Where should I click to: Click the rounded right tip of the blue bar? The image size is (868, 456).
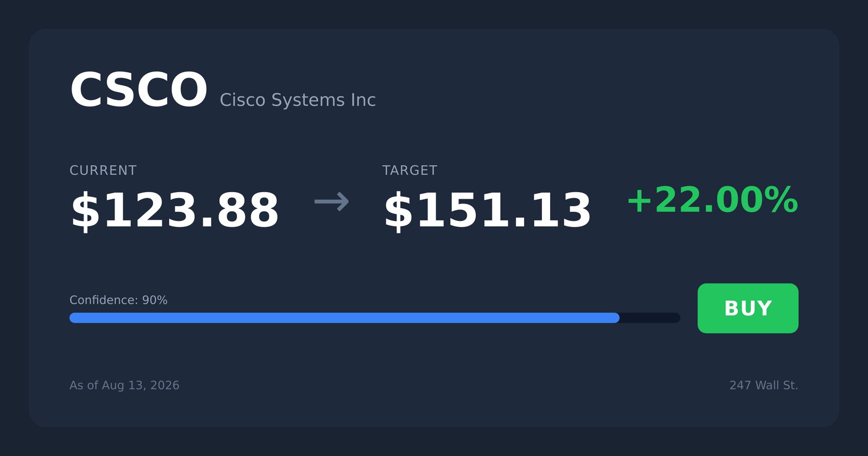tap(616, 318)
